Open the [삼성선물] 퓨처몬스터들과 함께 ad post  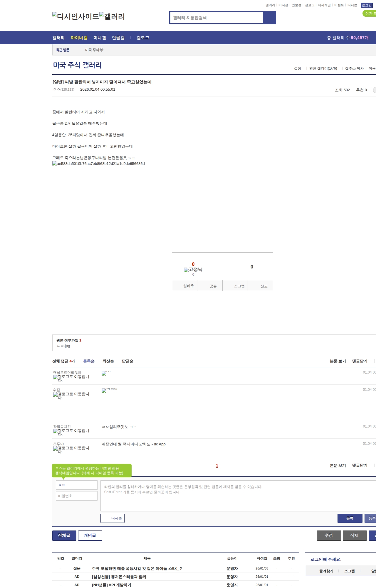click(119, 577)
